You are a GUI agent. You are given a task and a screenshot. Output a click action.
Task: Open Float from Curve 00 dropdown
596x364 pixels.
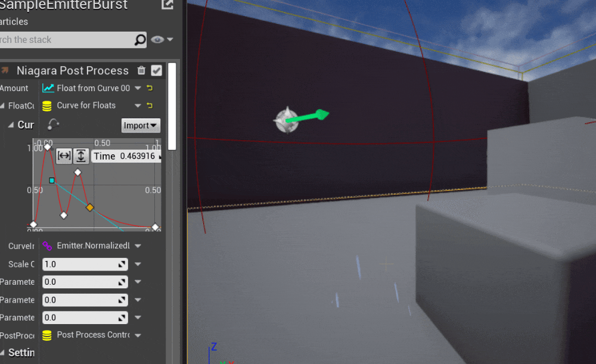138,88
